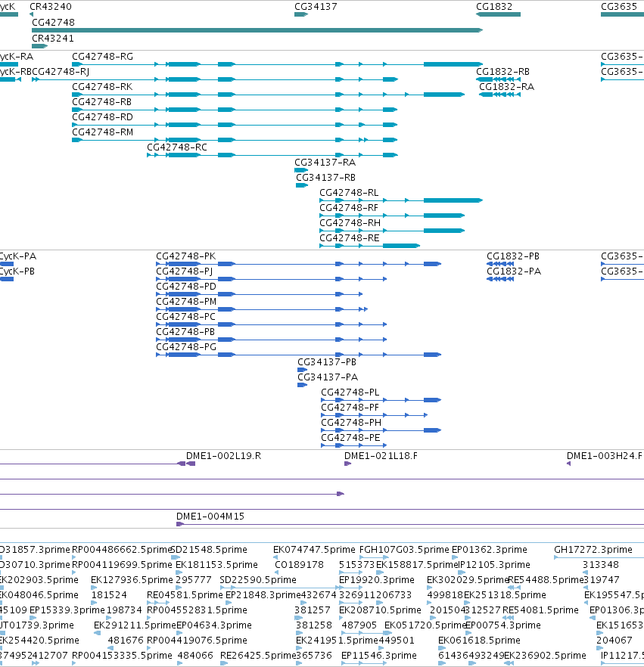Click EST EP01362.3prime label

pos(489,550)
